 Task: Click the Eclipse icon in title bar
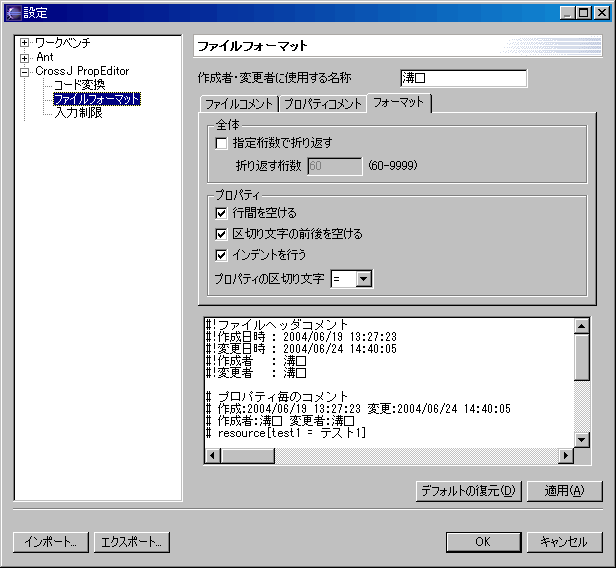point(13,13)
